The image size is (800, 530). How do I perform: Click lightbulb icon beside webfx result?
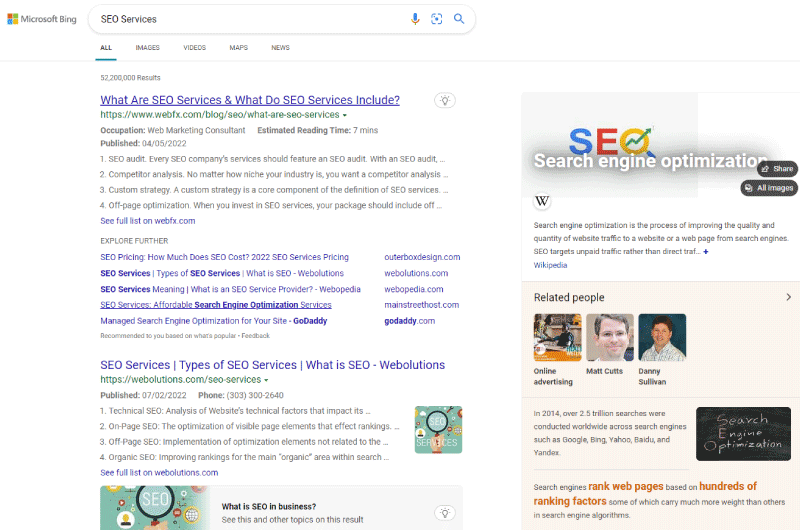pyautogui.click(x=445, y=100)
